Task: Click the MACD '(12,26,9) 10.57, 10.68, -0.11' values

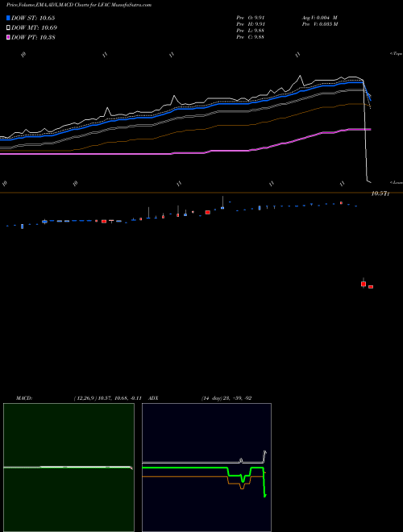Action: click(x=107, y=398)
